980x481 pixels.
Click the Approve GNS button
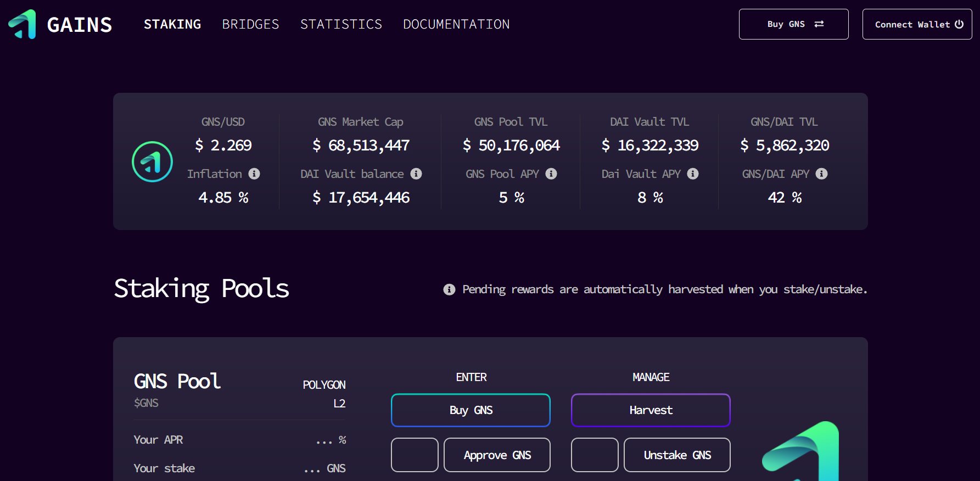(x=497, y=455)
